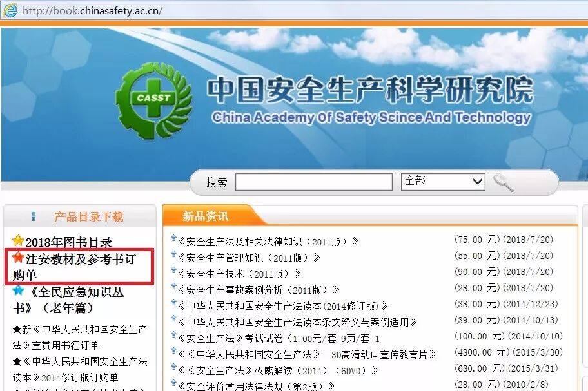Click bullet icon before 条文释义与案例适用

point(173,319)
